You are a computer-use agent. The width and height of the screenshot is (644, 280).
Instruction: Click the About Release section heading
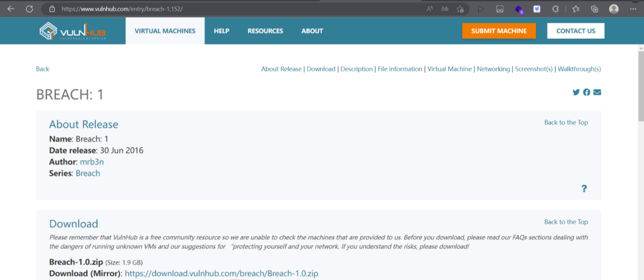pyautogui.click(x=84, y=125)
